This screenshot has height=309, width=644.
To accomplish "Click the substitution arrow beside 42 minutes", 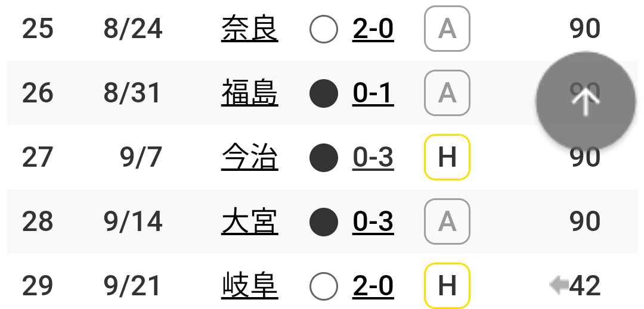I will (x=559, y=286).
